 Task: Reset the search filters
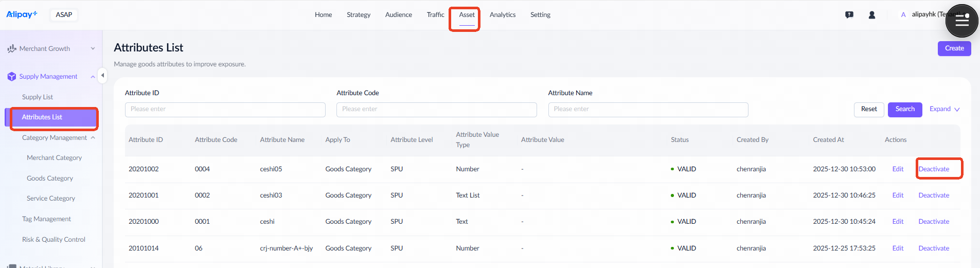point(869,109)
